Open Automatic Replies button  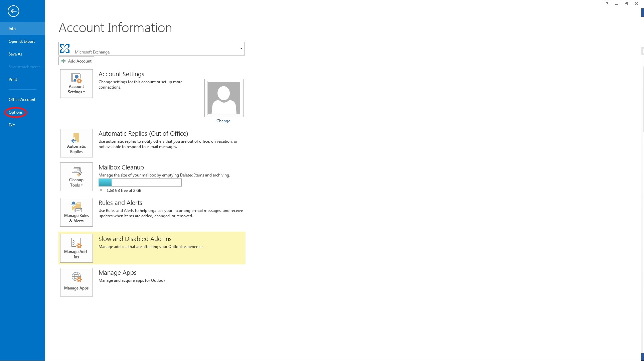tap(76, 143)
